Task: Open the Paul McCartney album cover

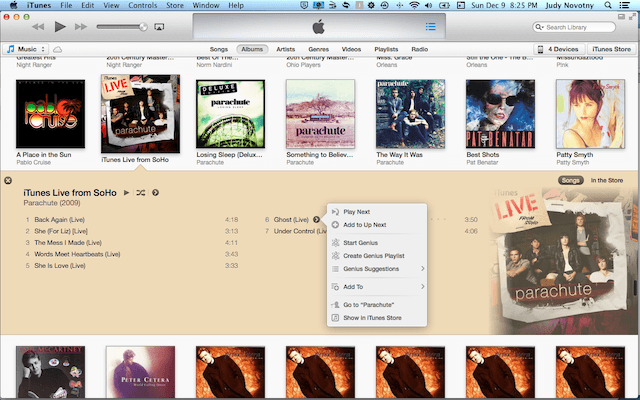Action: pyautogui.click(x=51, y=372)
